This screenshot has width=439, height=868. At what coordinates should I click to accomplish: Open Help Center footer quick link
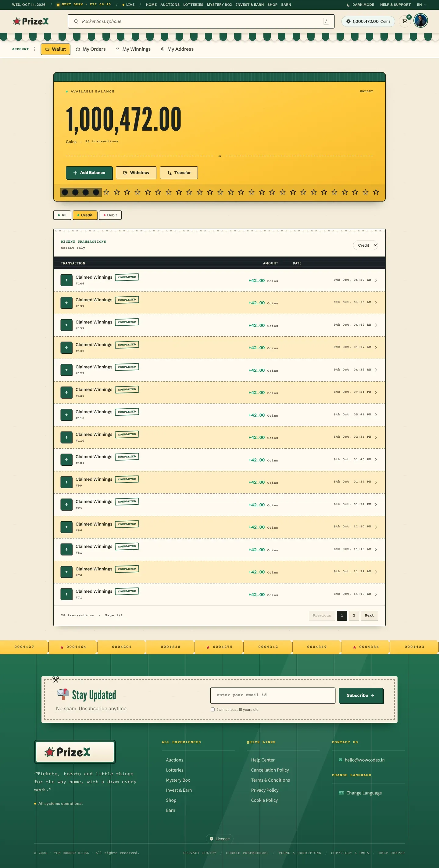click(263, 760)
